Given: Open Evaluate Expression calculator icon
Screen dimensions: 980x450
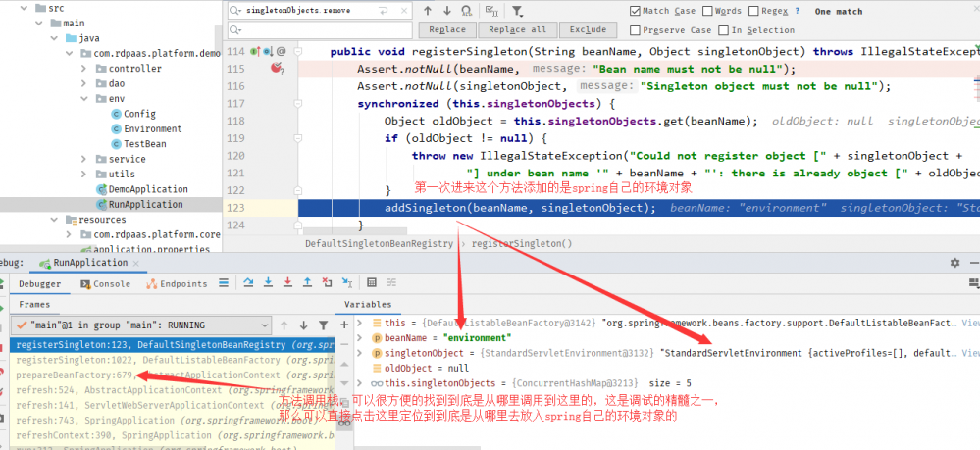Looking at the screenshot, I should 372,283.
